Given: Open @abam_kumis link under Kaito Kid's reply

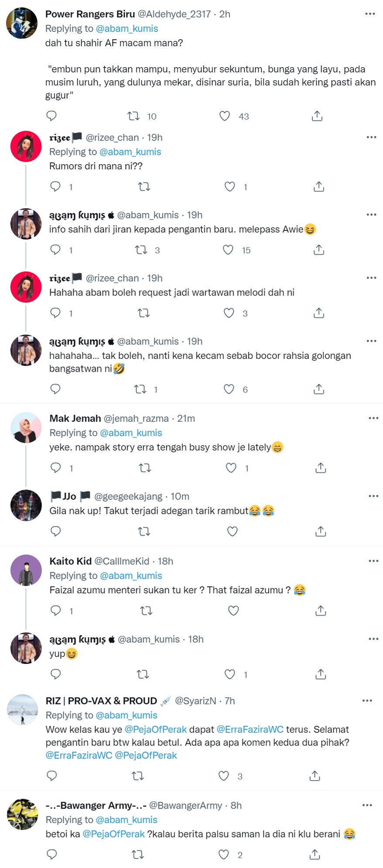Looking at the screenshot, I should tap(131, 575).
